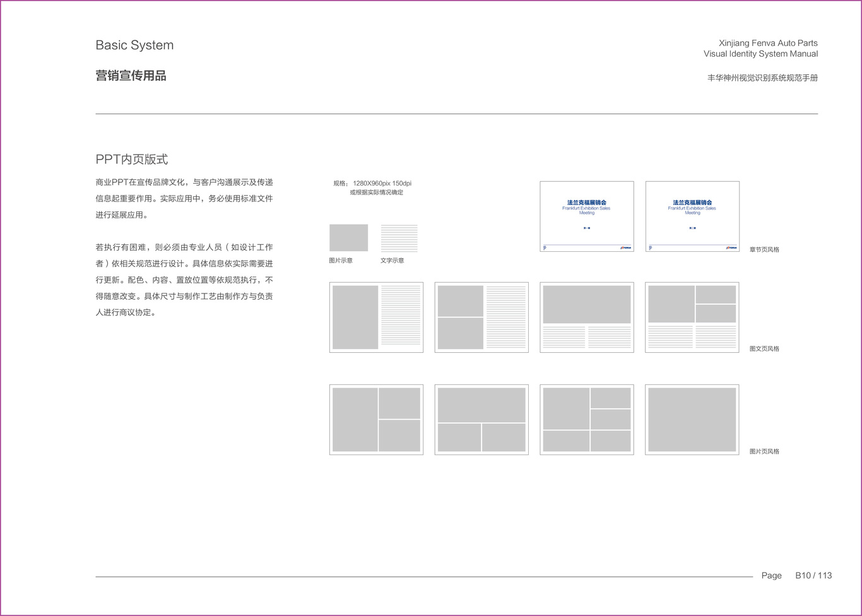Click the paragraph line starting 商业PPT在宣传品牌文化
This screenshot has width=862, height=616.
tap(184, 182)
